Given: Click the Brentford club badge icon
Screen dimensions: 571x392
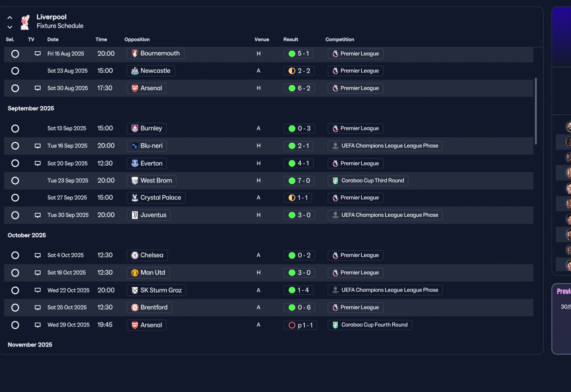Looking at the screenshot, I should 135,307.
